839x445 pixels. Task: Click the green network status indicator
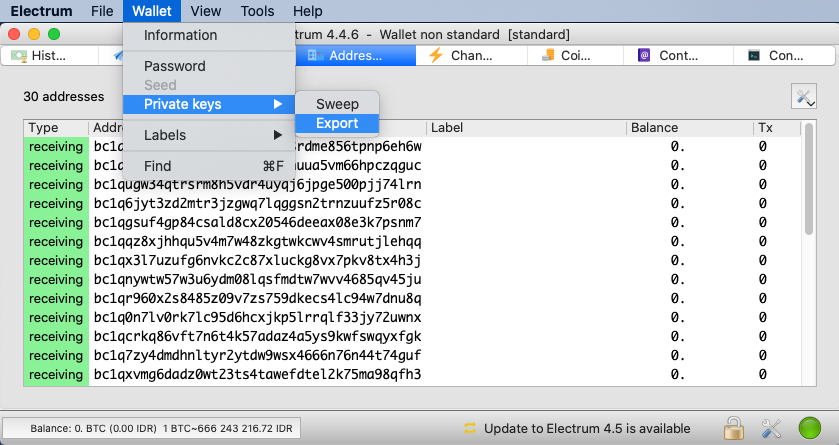point(810,428)
